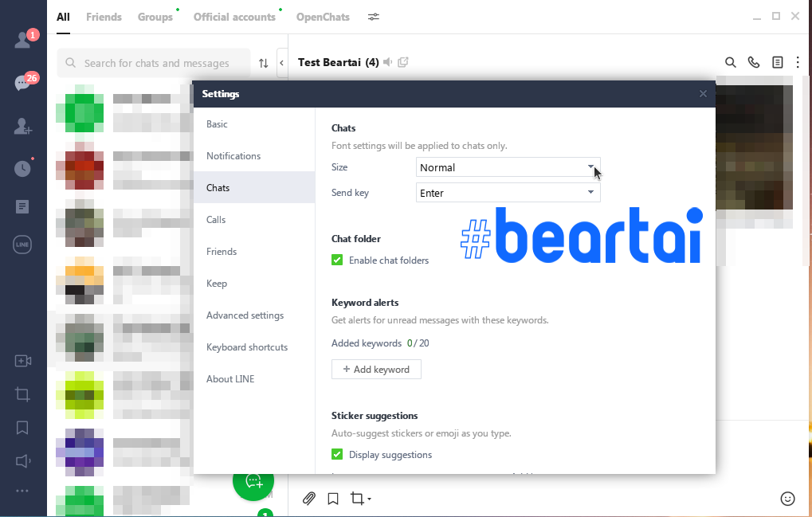Image resolution: width=812 pixels, height=517 pixels.
Task: Switch to the Official accounts tab
Action: coord(234,17)
